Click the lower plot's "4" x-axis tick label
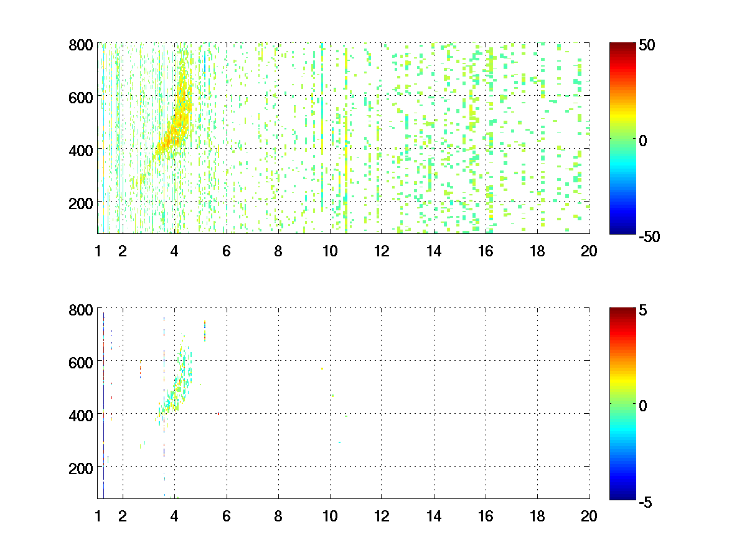The image size is (747, 560). click(x=174, y=516)
